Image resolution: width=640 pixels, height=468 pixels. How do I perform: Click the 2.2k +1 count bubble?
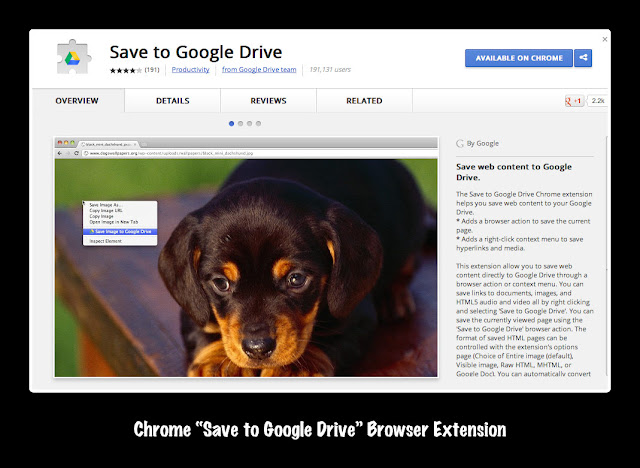(598, 101)
